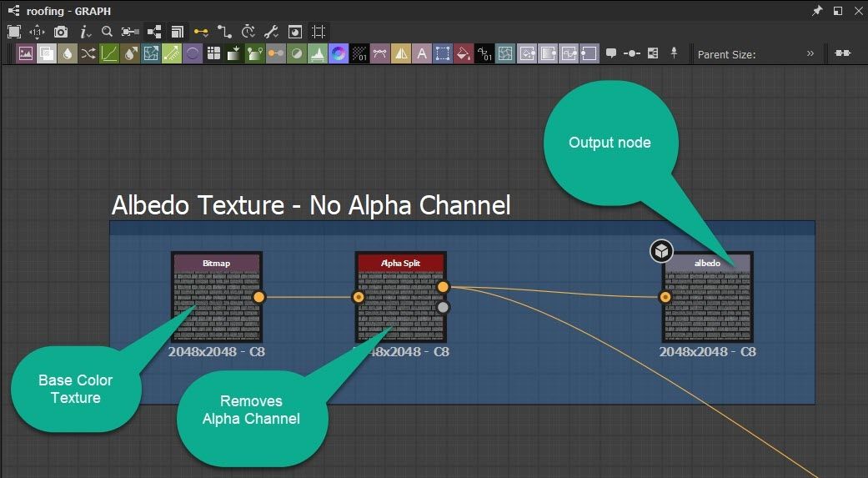Screen dimensions: 868x478
Task: Expand Parent Size toolbar overflow chevron
Action: click(x=810, y=54)
